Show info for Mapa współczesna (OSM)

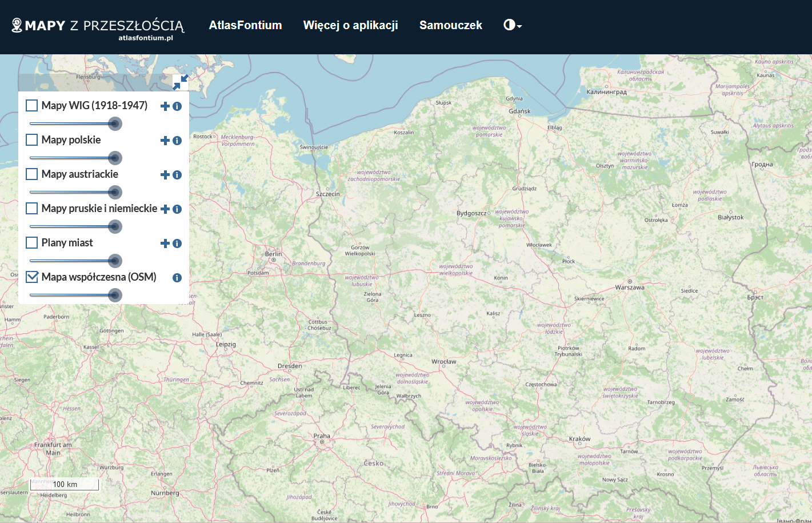pyautogui.click(x=177, y=278)
